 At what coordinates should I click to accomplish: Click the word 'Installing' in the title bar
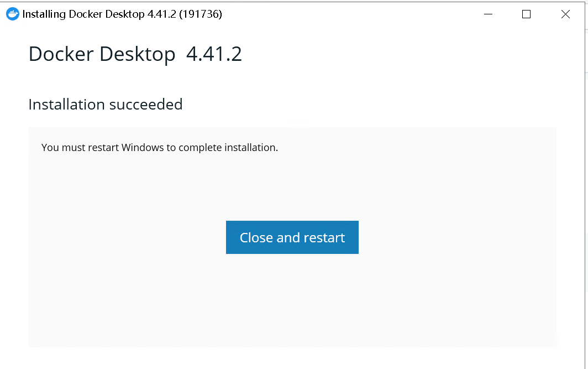click(x=44, y=14)
